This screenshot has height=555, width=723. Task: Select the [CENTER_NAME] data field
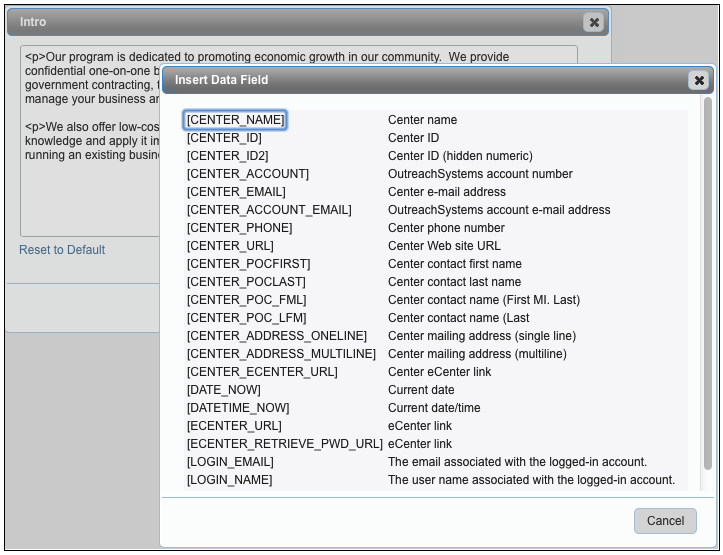(x=236, y=120)
